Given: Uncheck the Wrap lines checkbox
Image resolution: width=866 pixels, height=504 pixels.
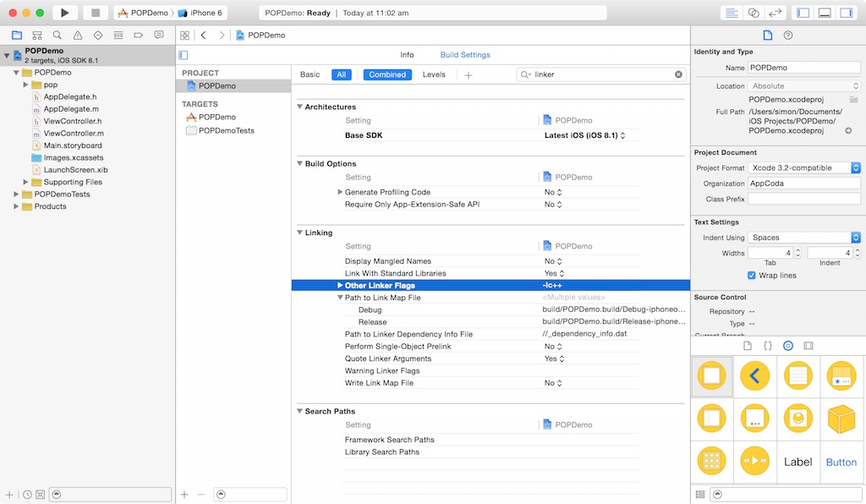Looking at the screenshot, I should tap(752, 275).
